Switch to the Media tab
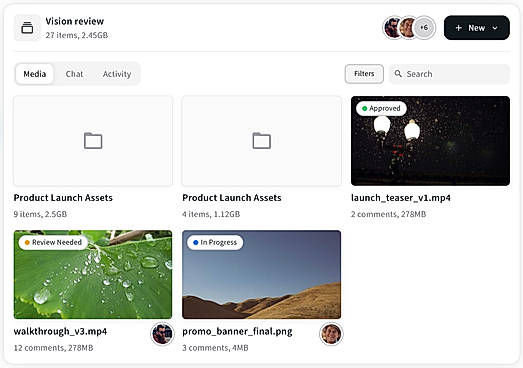Screen dimensions: 523x368 pyautogui.click(x=35, y=74)
